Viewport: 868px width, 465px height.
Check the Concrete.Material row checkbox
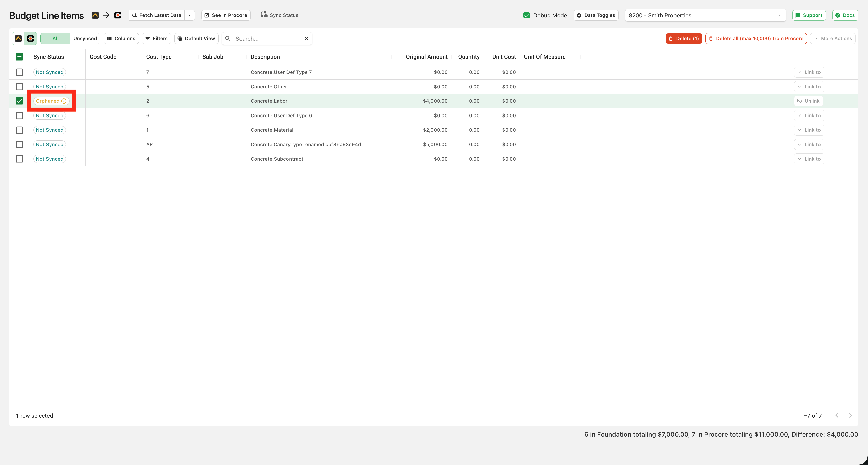(20, 130)
